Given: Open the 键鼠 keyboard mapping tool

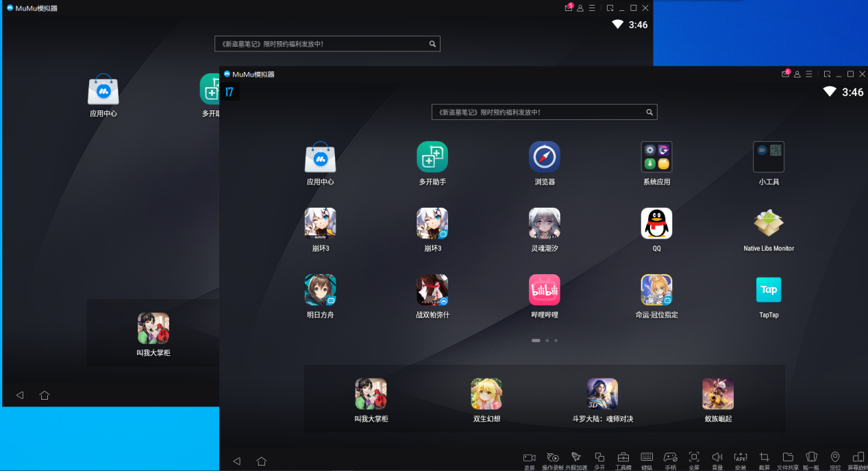Looking at the screenshot, I should 647,458.
